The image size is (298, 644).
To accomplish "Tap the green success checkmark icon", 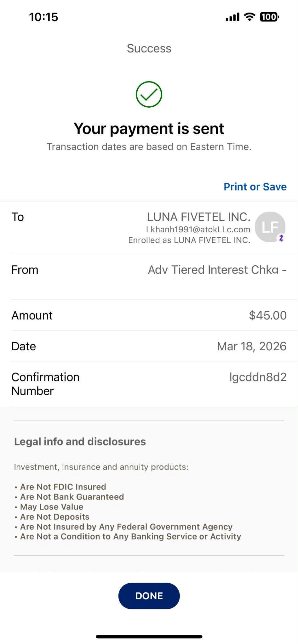I will (149, 94).
